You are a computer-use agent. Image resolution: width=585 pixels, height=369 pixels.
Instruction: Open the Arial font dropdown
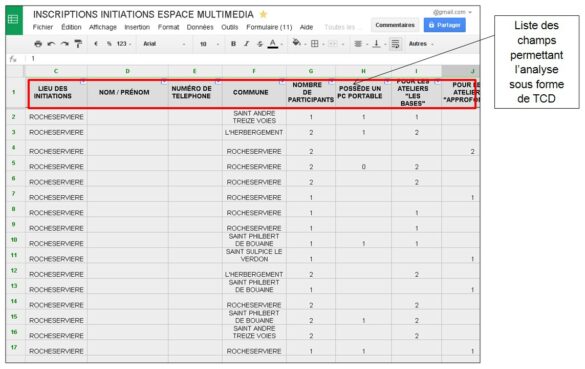point(164,44)
